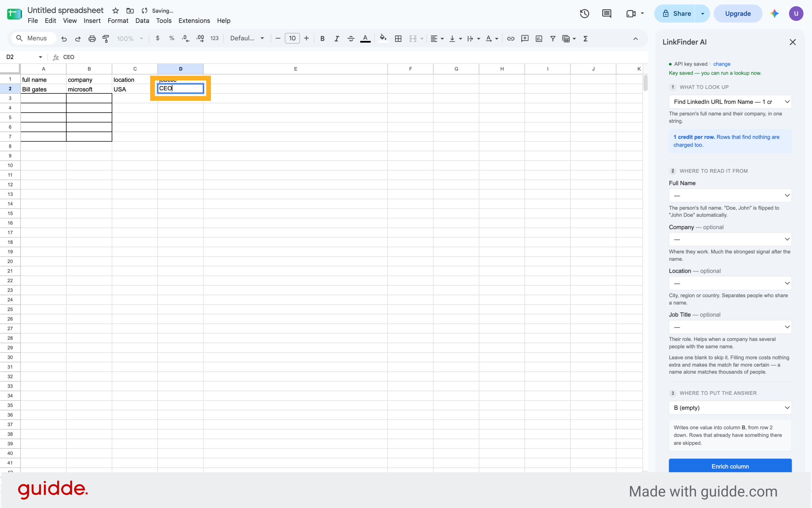Format cell as percent
Image resolution: width=812 pixels, height=508 pixels.
[172, 38]
